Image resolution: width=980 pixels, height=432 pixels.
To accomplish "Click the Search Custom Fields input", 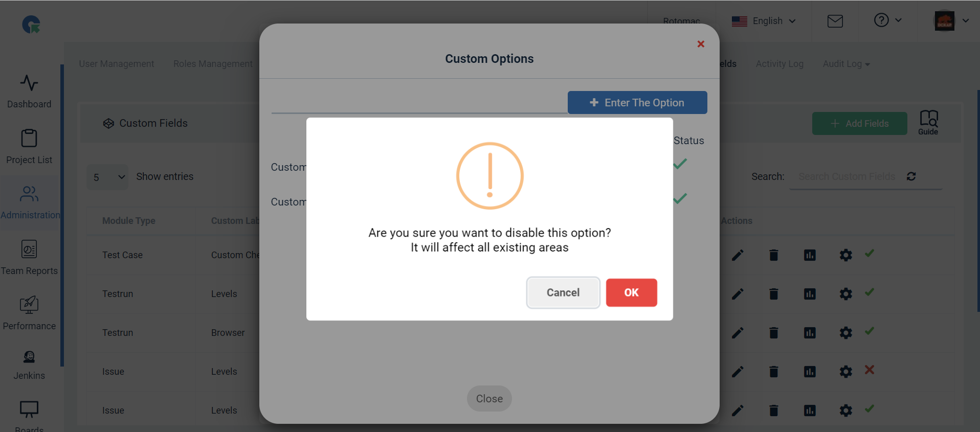I will click(847, 176).
